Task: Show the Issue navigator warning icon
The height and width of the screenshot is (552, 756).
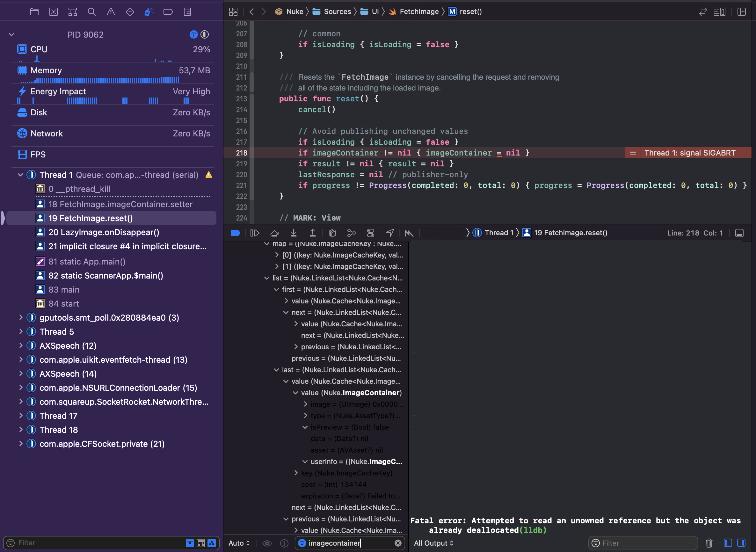Action: [111, 12]
